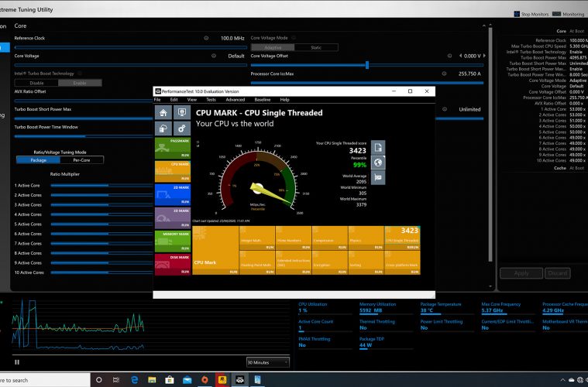
Task: Set Core Voltage Mode to Static
Action: pos(316,47)
